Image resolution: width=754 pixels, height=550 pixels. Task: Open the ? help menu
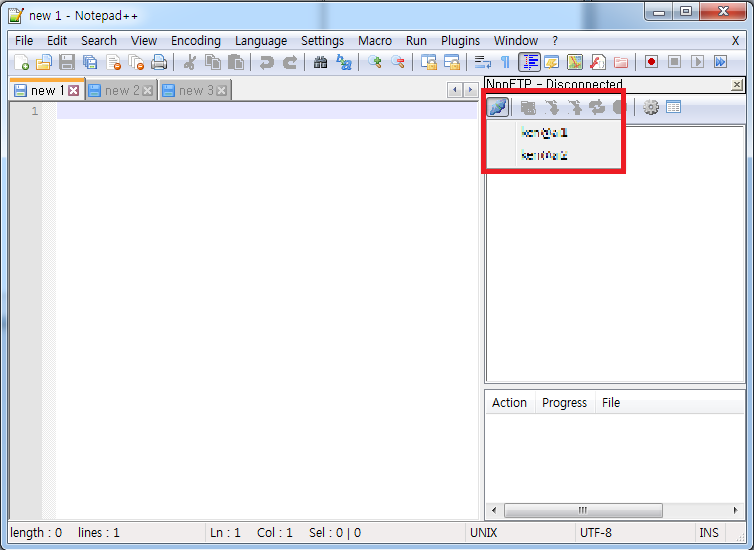point(554,41)
